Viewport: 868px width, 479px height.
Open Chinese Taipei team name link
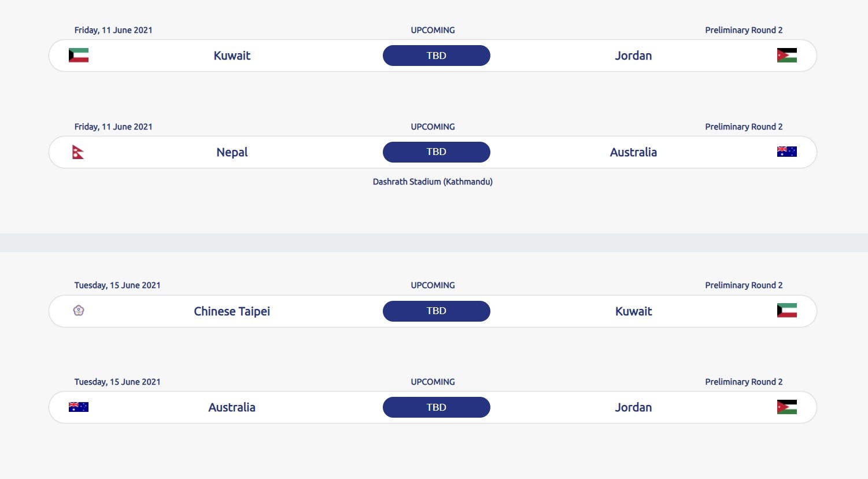[232, 311]
